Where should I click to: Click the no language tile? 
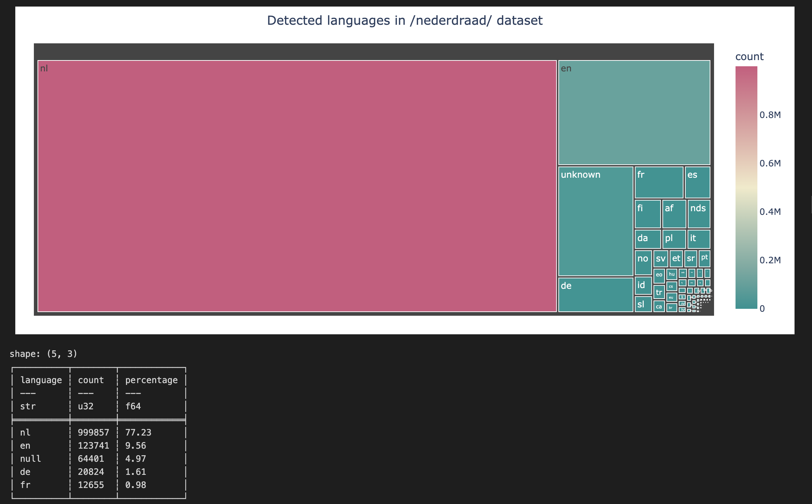point(643,263)
